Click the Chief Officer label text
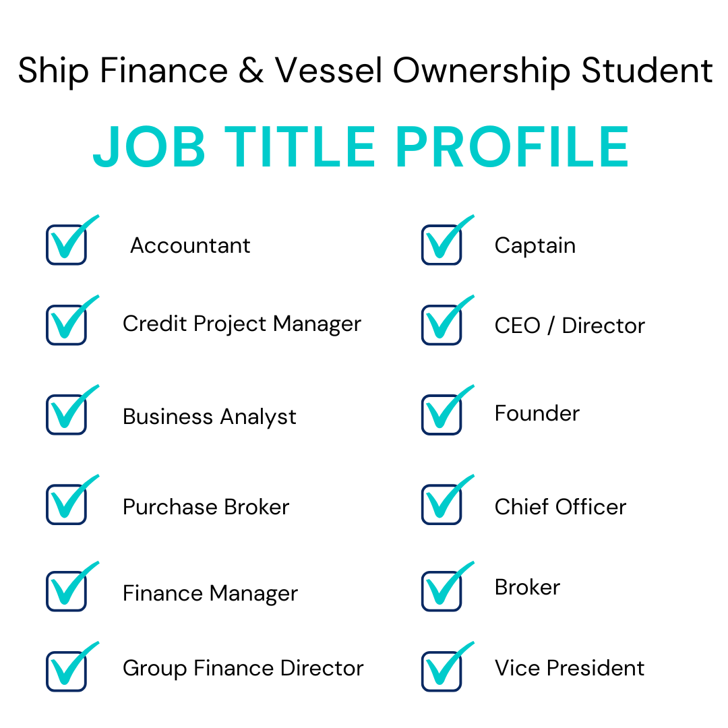This screenshot has width=728, height=728. 560,507
